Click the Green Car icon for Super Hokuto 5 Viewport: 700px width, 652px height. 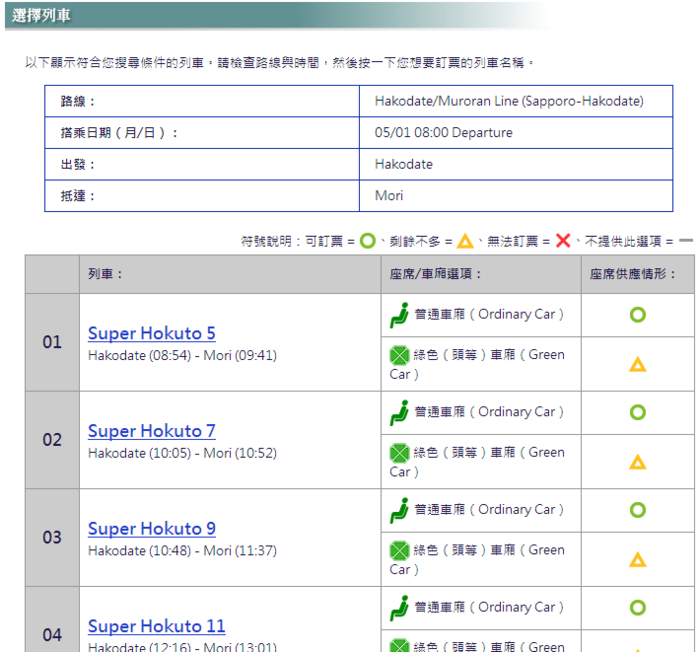click(400, 355)
